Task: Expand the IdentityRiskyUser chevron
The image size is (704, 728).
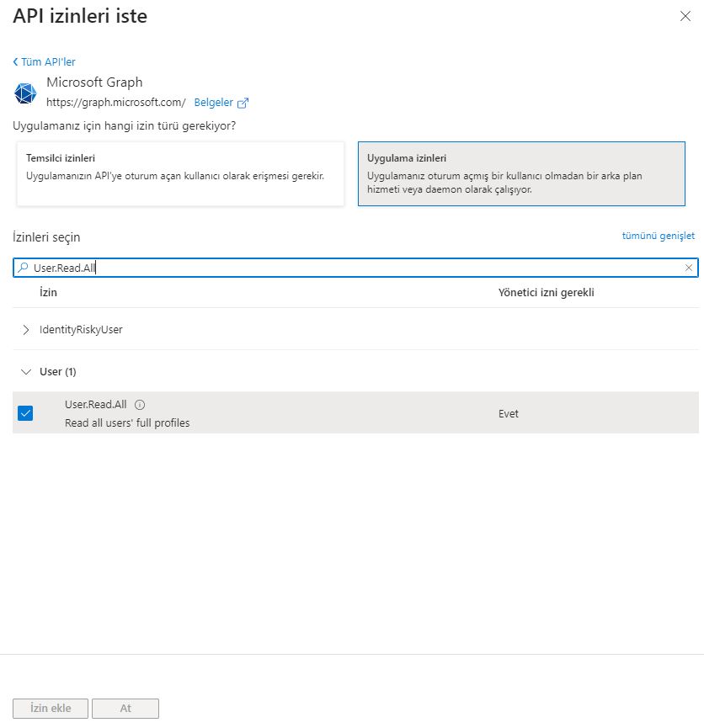Action: point(25,330)
